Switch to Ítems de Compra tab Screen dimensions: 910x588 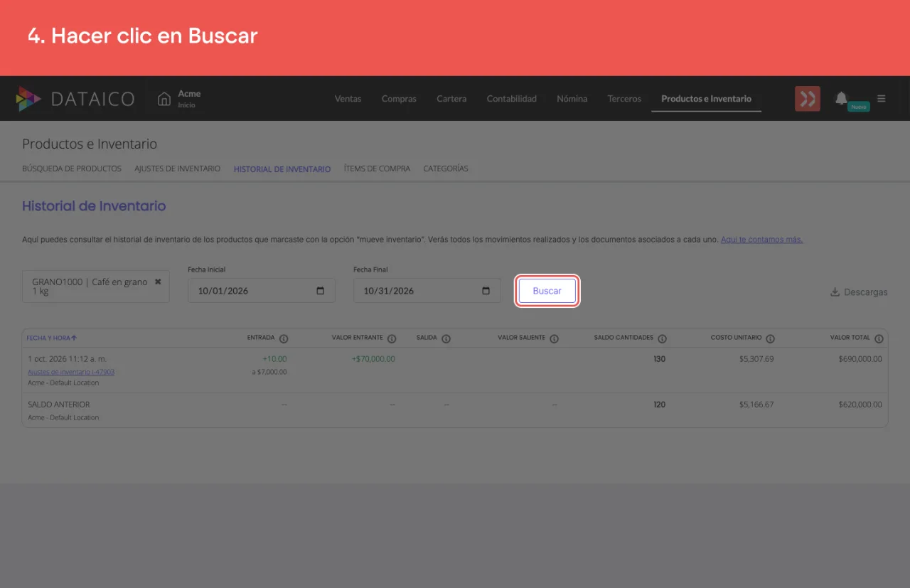click(x=377, y=169)
